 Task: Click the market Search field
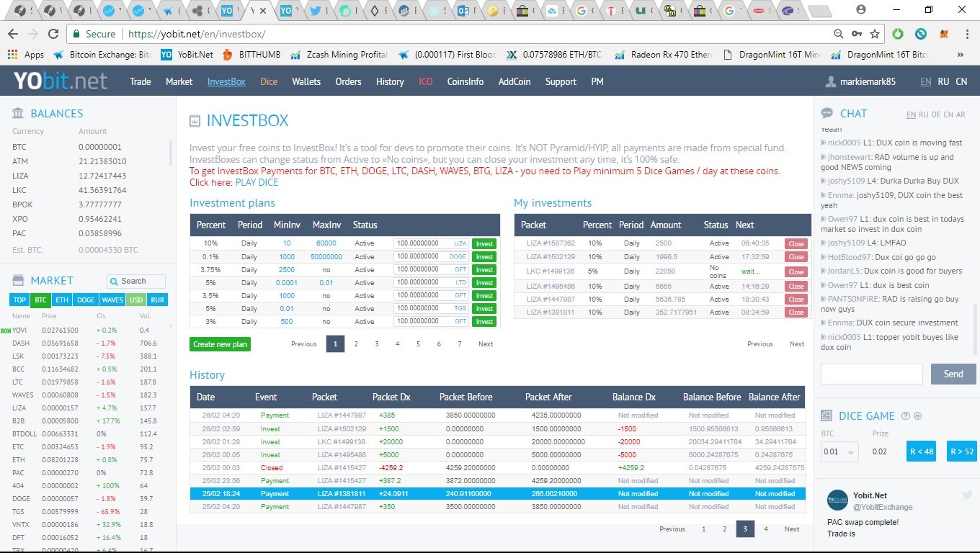(x=136, y=281)
